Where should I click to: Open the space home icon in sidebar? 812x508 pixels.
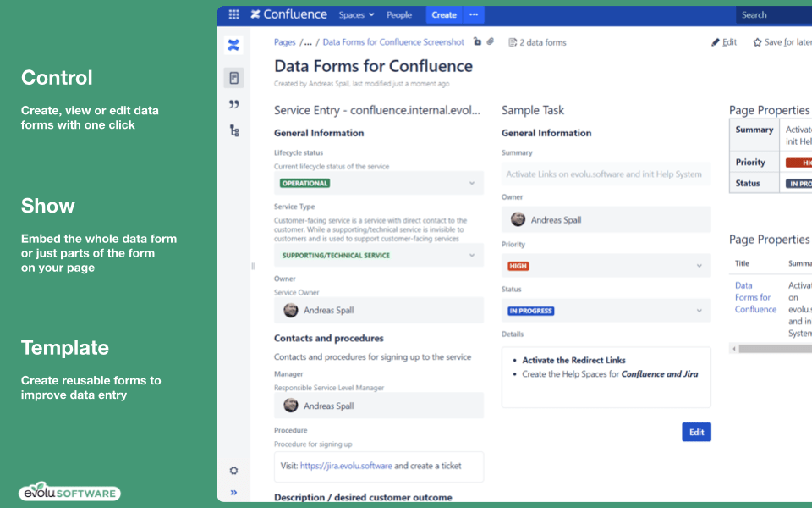(x=233, y=45)
